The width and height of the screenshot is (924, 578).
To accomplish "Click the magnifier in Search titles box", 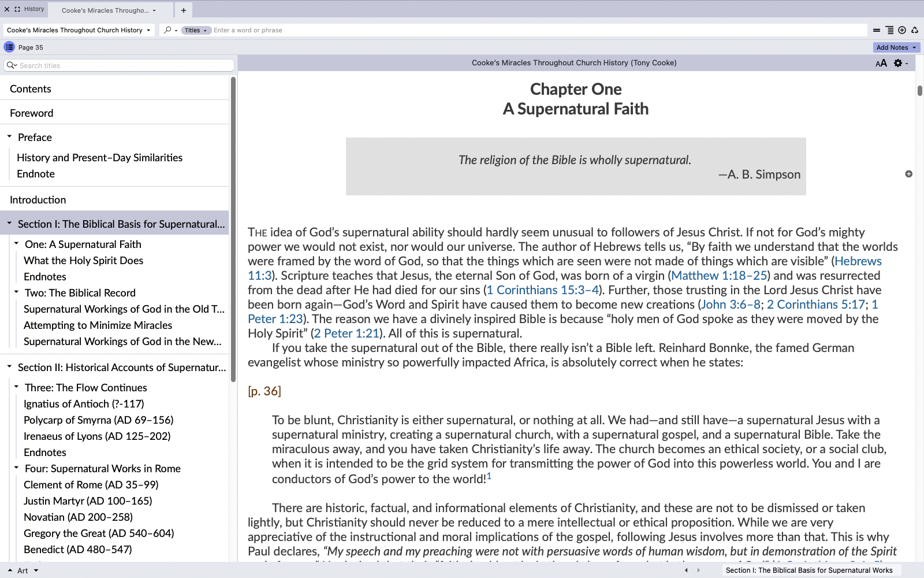I will point(11,65).
